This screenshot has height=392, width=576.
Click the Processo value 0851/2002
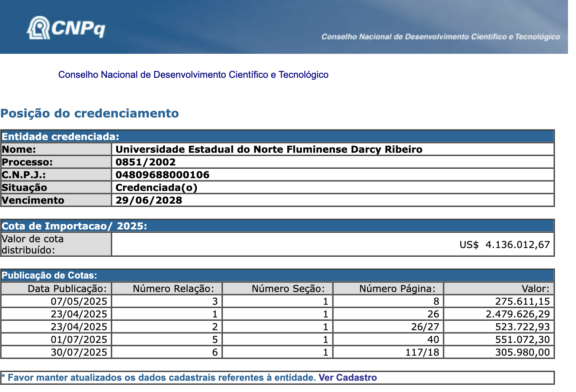click(x=146, y=162)
